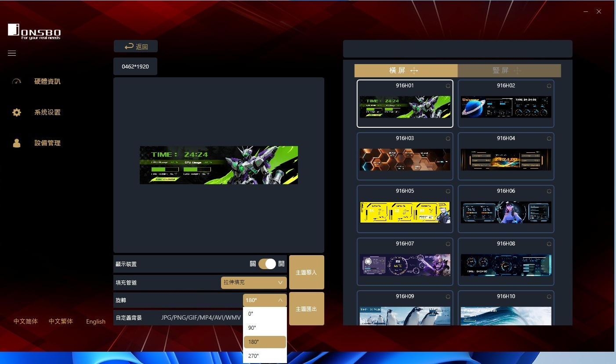Screen dimensions: 616x364
Task: Click the radio circle on 916H04
Action: (549, 139)
